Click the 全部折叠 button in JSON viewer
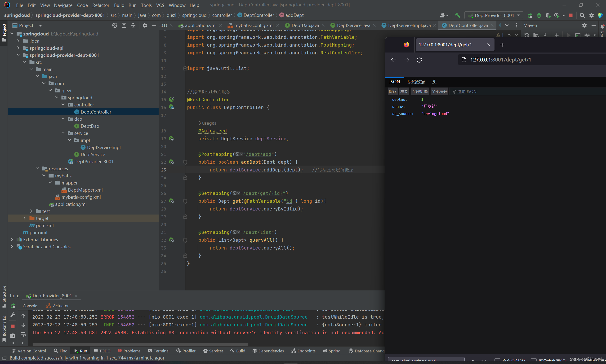 pos(420,92)
